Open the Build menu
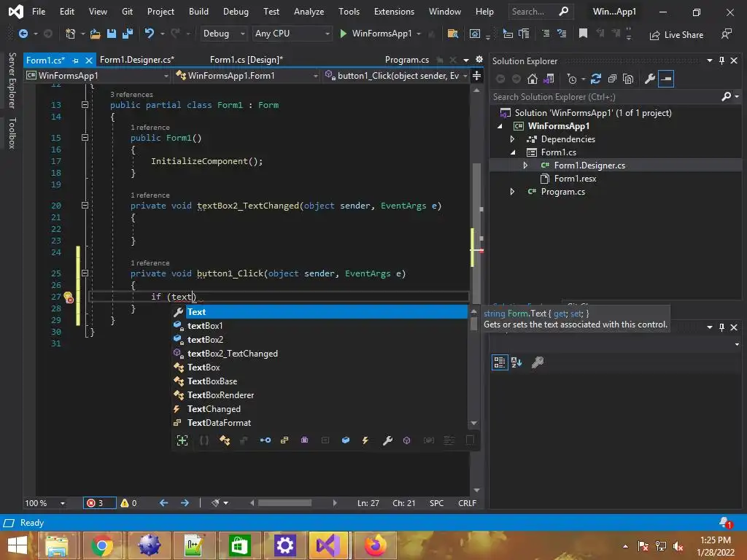 click(x=198, y=12)
